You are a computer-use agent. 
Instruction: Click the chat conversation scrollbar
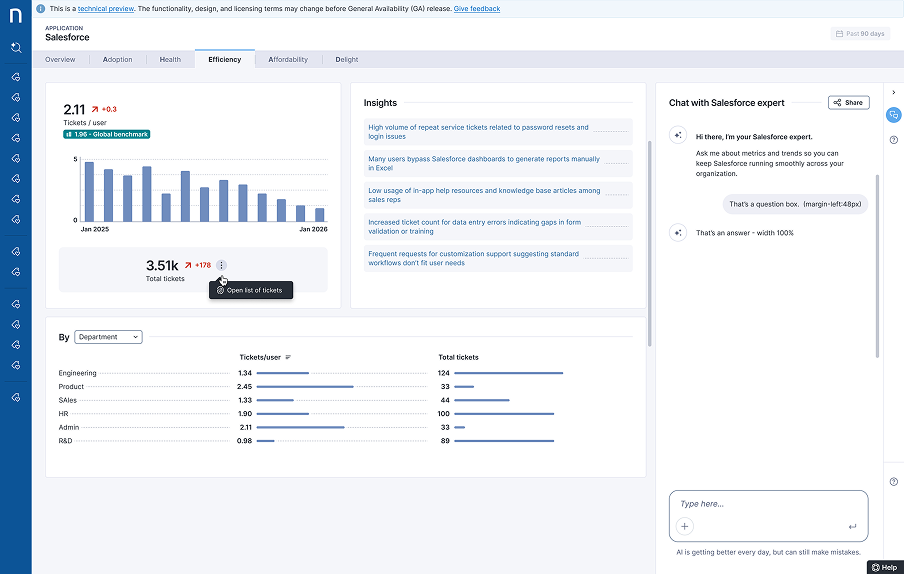pyautogui.click(x=877, y=266)
